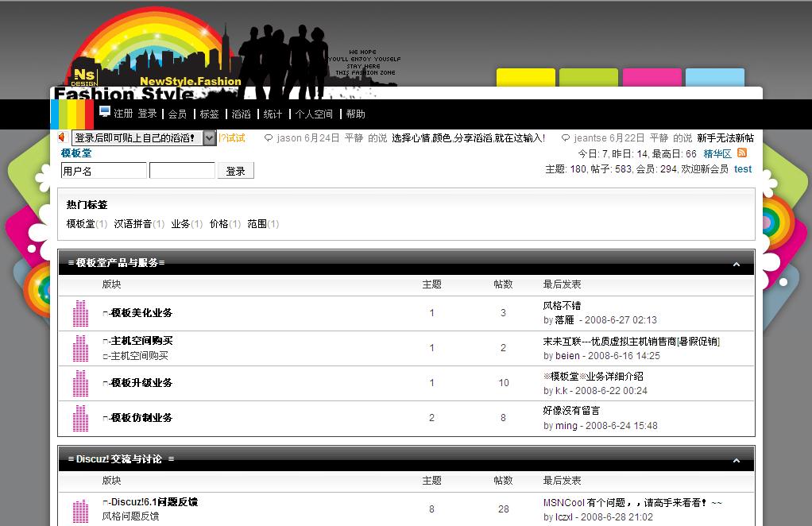The width and height of the screenshot is (812, 526).
Task: Open the 价格 hot tag
Action: [218, 224]
